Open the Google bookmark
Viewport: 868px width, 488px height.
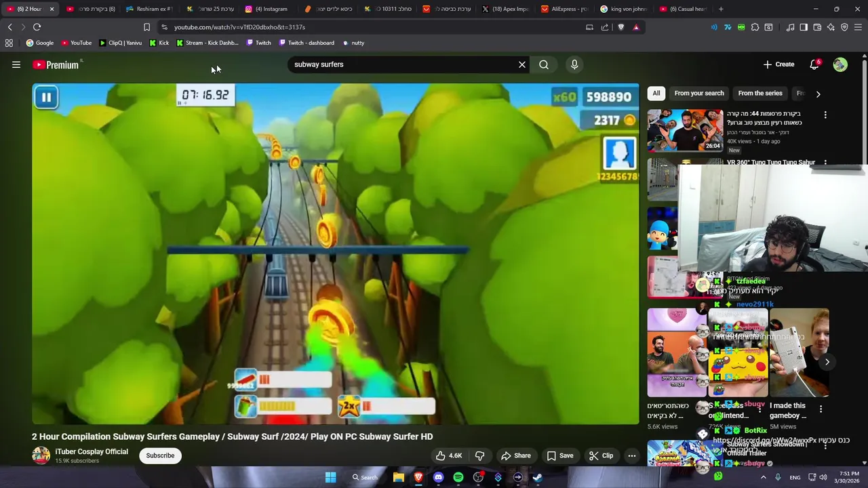(40, 43)
